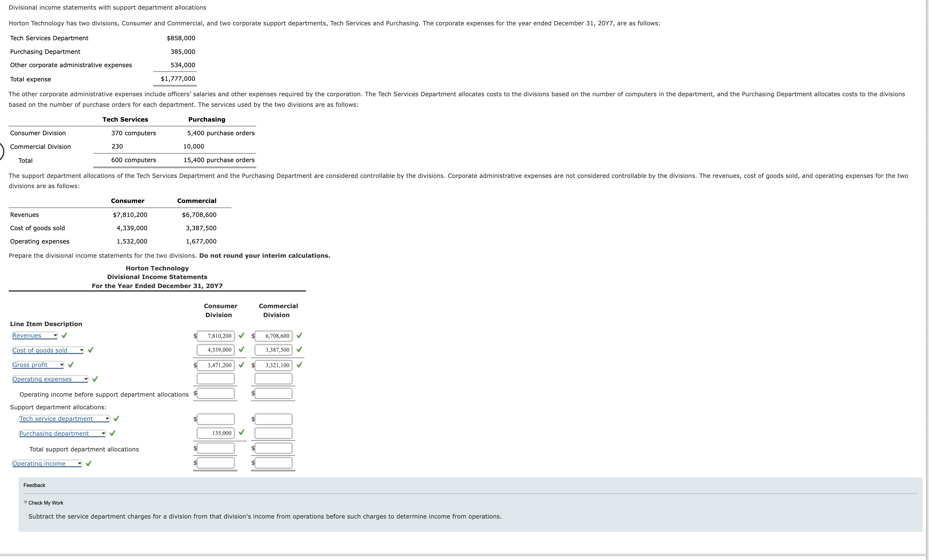Collapse the Check My Work triangle
Image resolution: width=929 pixels, height=560 pixels.
[26, 502]
